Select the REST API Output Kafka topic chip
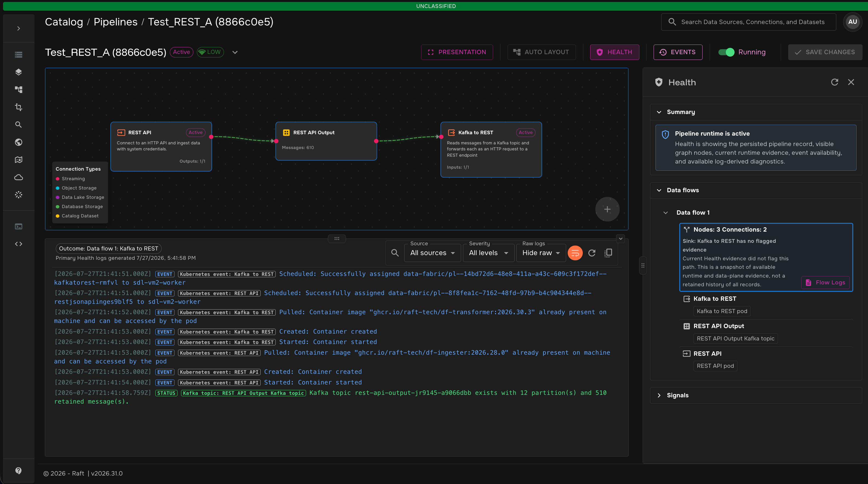The height and width of the screenshot is (484, 868). [x=736, y=339]
